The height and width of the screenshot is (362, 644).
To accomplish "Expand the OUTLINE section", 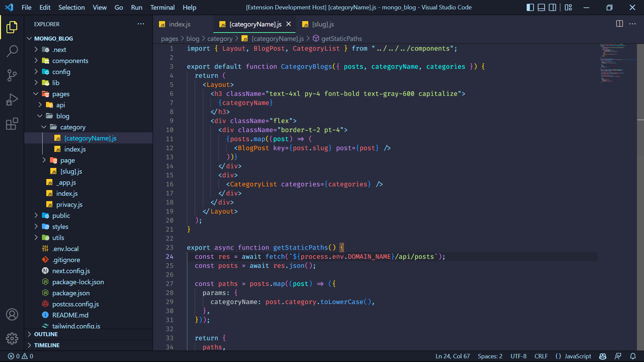I will pyautogui.click(x=46, y=334).
